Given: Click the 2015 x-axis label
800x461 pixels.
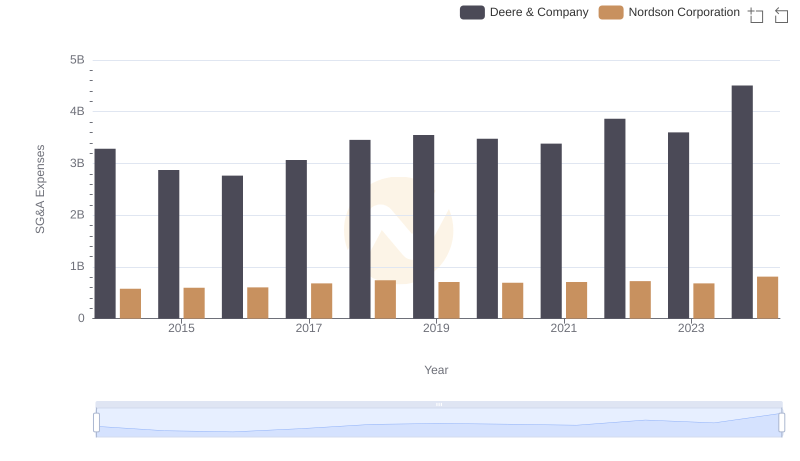Looking at the screenshot, I should point(181,328).
